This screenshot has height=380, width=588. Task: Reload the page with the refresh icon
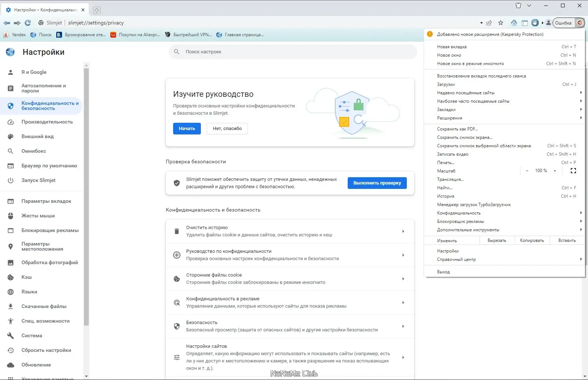pos(28,23)
